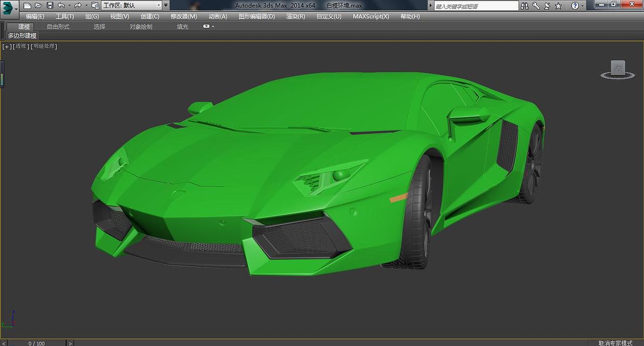The height and width of the screenshot is (346, 644).
Task: Open the 工具(T) menu
Action: coord(64,16)
